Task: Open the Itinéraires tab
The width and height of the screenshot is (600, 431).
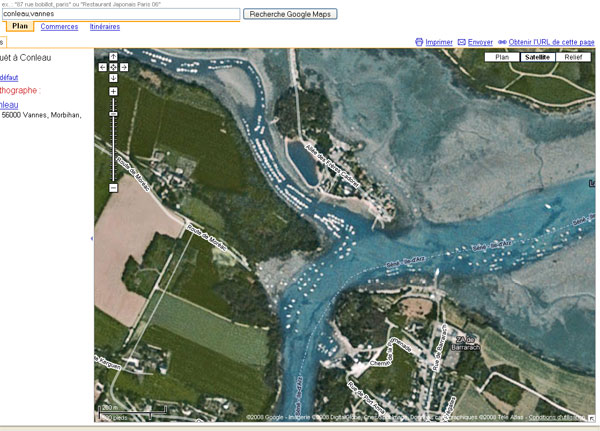Action: [x=104, y=27]
